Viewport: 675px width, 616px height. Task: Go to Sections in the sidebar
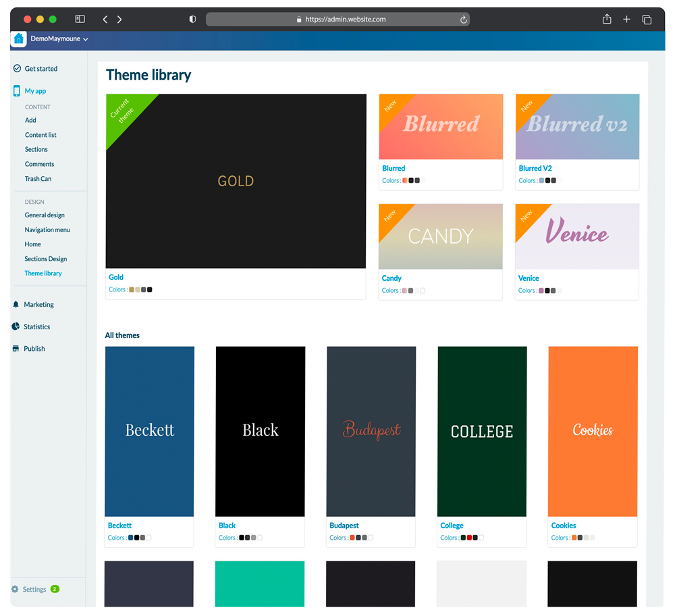36,149
